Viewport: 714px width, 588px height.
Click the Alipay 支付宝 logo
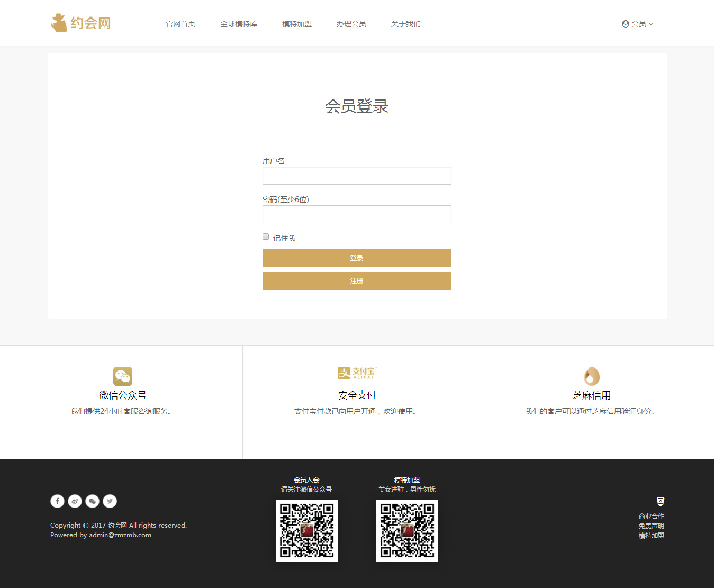click(x=357, y=373)
